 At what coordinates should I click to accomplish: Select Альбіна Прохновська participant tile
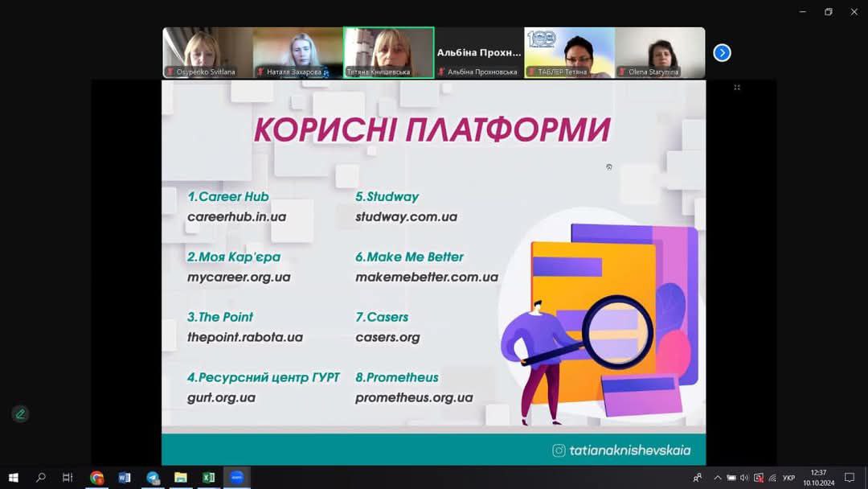pos(479,52)
